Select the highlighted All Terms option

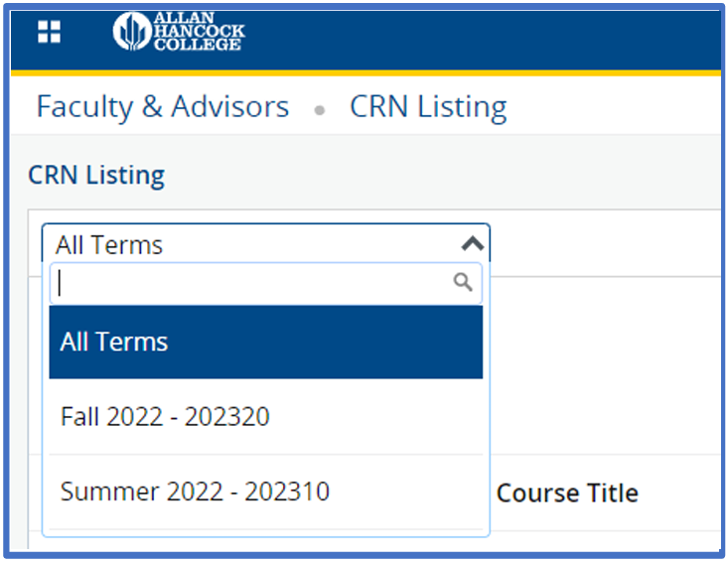point(266,343)
